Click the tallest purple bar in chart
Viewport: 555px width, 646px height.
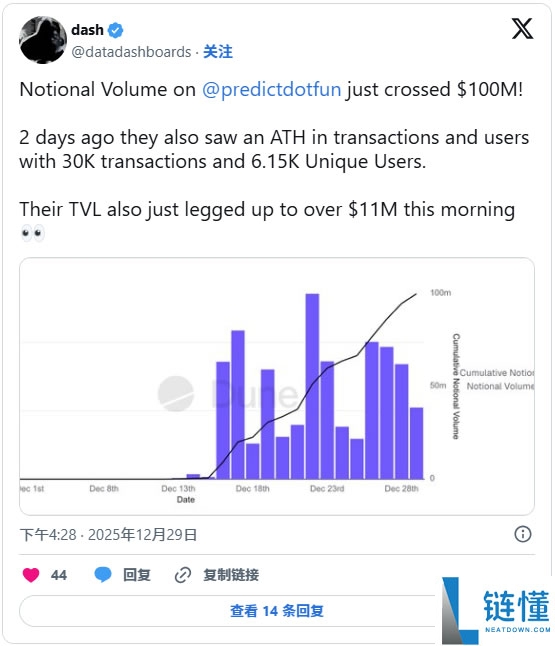pyautogui.click(x=312, y=386)
